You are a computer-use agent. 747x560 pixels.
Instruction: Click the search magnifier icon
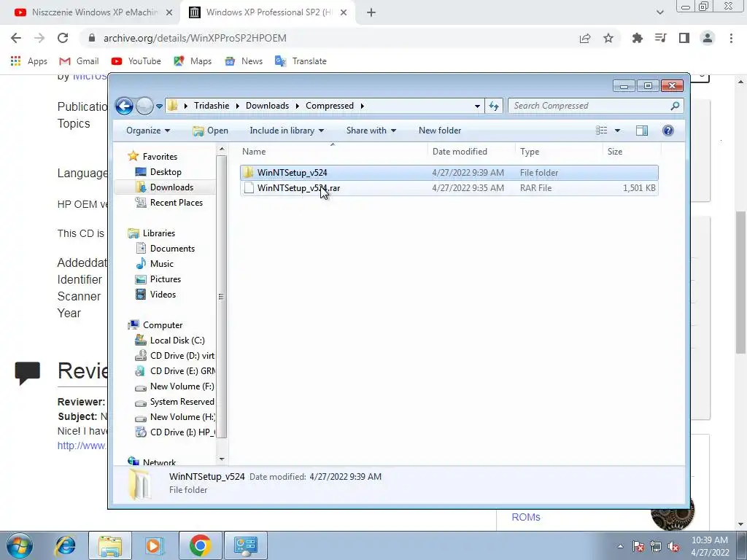675,106
